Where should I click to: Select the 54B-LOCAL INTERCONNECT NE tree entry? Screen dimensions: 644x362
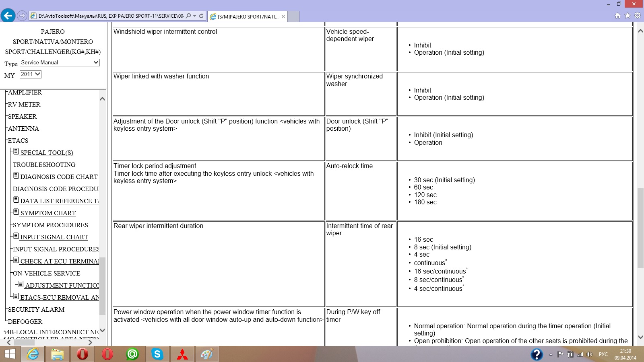51,332
